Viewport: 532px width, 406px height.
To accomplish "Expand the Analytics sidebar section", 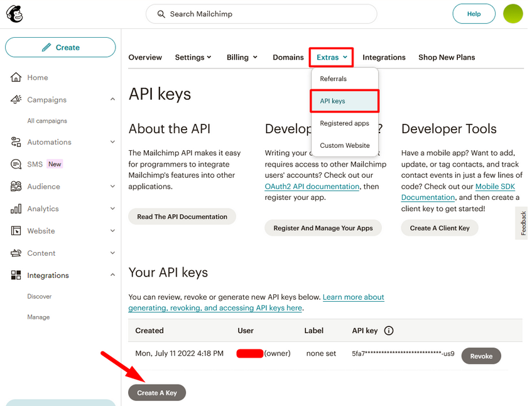I will pos(112,209).
